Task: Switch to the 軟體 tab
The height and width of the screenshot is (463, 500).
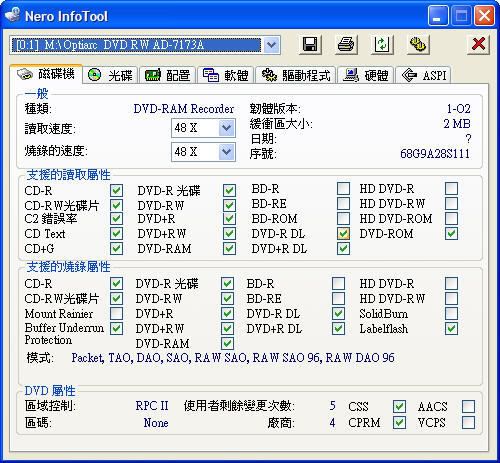Action: 226,75
